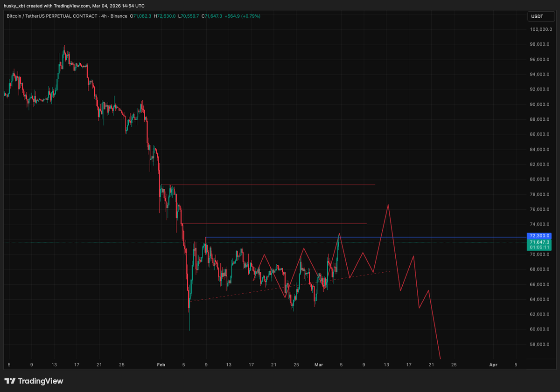The width and height of the screenshot is (560, 392).
Task: Click the 90,000.0 price axis label
Action: pyautogui.click(x=540, y=104)
